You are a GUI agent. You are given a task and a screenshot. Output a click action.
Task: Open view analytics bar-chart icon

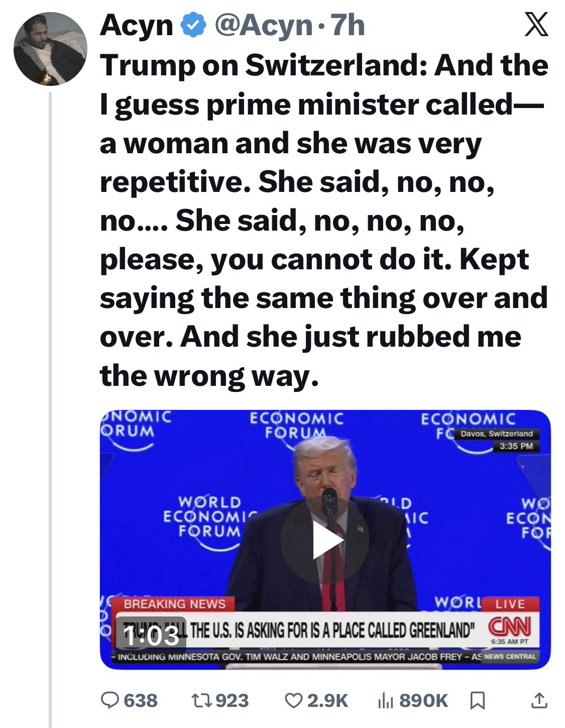[385, 700]
